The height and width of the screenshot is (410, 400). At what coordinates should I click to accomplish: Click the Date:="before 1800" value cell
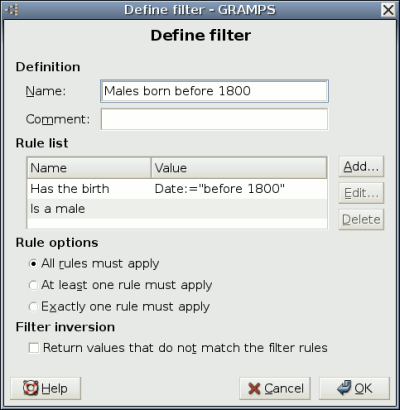(220, 189)
